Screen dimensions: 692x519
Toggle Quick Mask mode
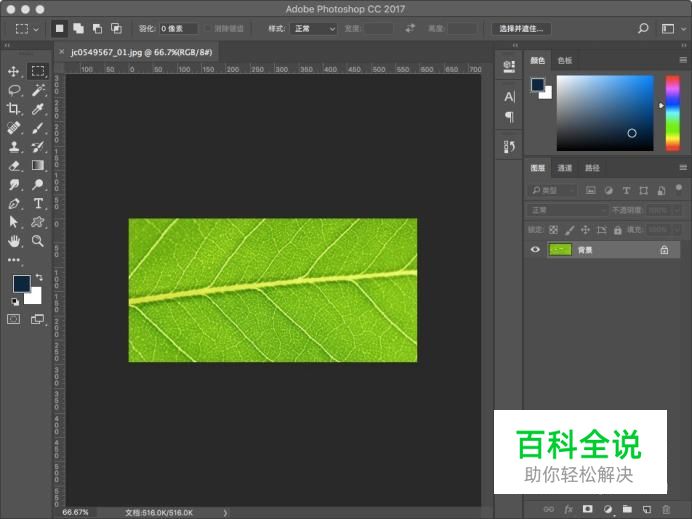click(x=14, y=319)
